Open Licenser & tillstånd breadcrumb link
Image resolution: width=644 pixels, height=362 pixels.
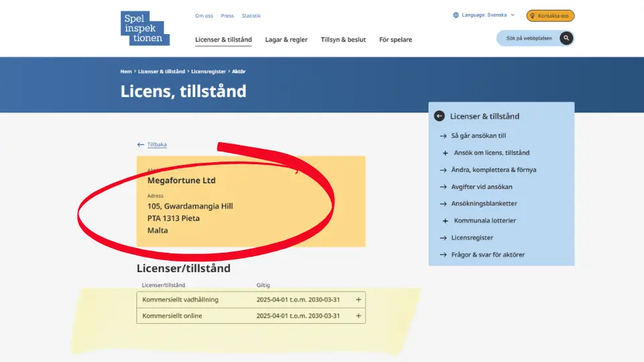point(162,72)
